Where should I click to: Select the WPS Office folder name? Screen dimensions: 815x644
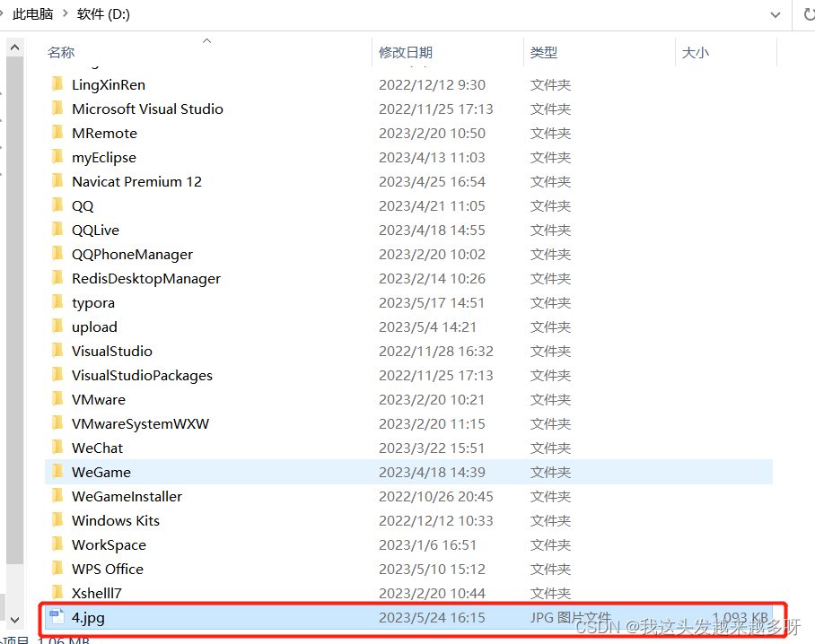click(x=108, y=570)
